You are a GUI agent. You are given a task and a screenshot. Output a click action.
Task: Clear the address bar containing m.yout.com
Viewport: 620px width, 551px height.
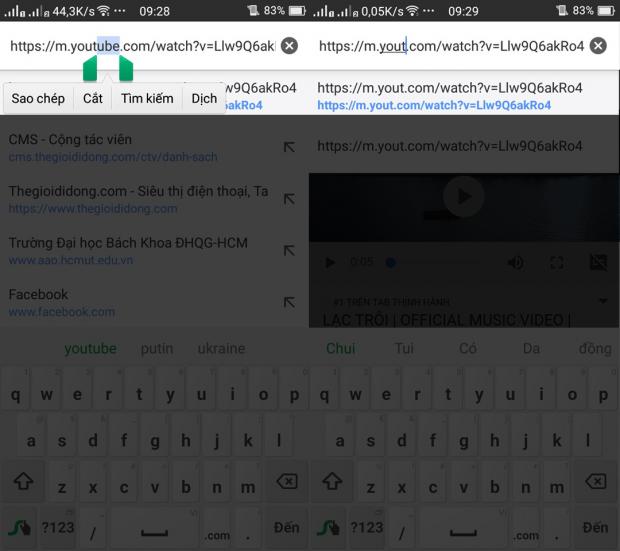(598, 46)
